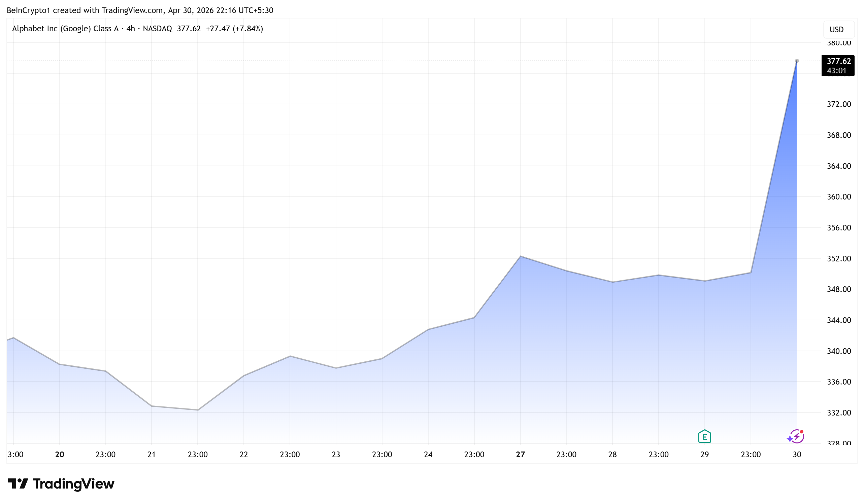
Task: Click the date label 22 on time axis
Action: (x=244, y=455)
